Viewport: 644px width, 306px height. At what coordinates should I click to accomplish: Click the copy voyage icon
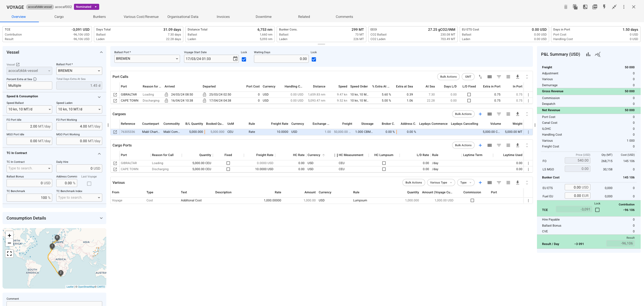point(575,7)
